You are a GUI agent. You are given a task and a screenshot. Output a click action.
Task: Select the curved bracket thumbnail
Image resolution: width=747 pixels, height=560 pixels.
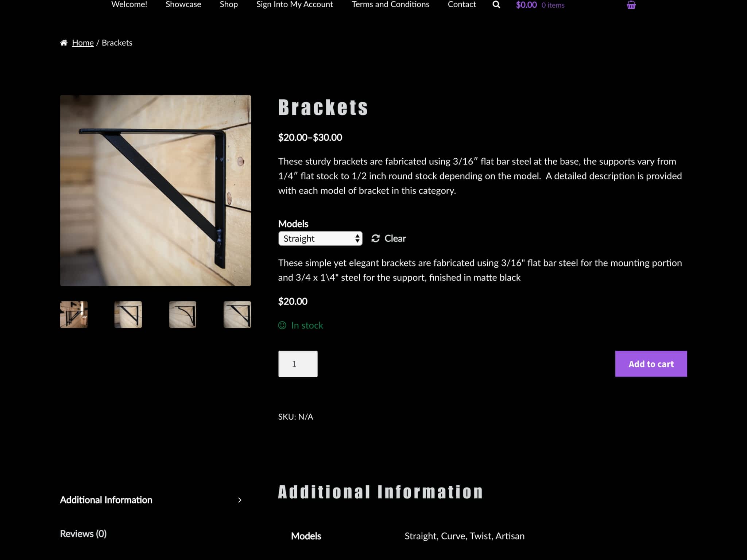tap(182, 314)
